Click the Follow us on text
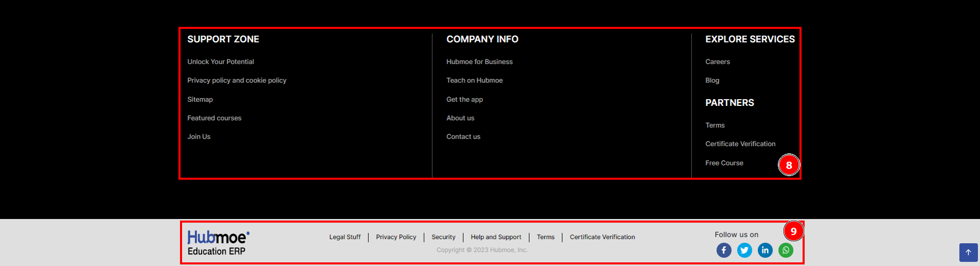 point(737,234)
